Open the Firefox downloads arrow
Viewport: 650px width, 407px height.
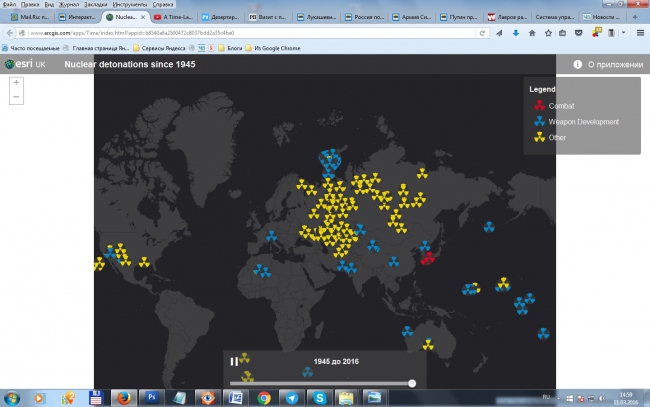(515, 32)
